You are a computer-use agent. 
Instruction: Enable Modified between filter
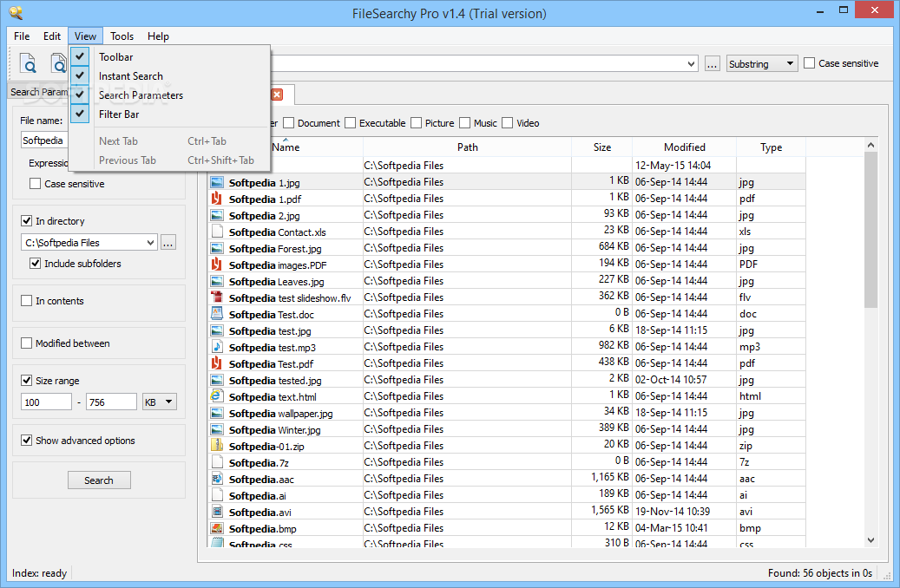(26, 343)
